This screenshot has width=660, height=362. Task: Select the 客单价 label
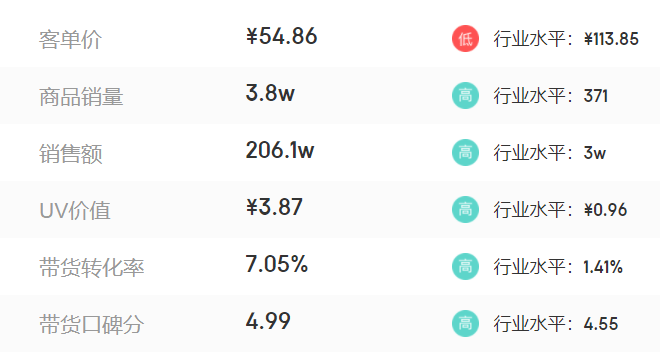point(70,40)
